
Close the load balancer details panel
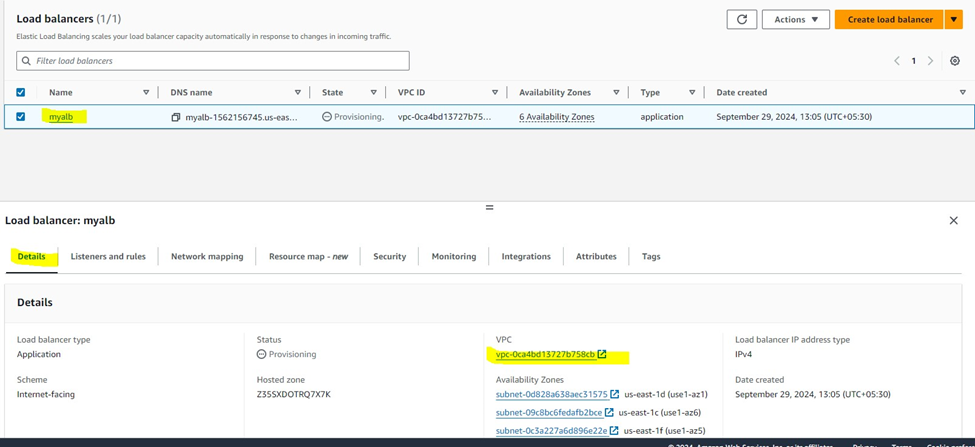pyautogui.click(x=953, y=220)
